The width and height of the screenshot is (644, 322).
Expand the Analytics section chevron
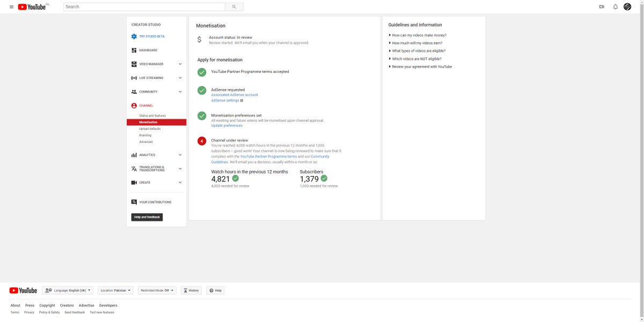pyautogui.click(x=180, y=155)
